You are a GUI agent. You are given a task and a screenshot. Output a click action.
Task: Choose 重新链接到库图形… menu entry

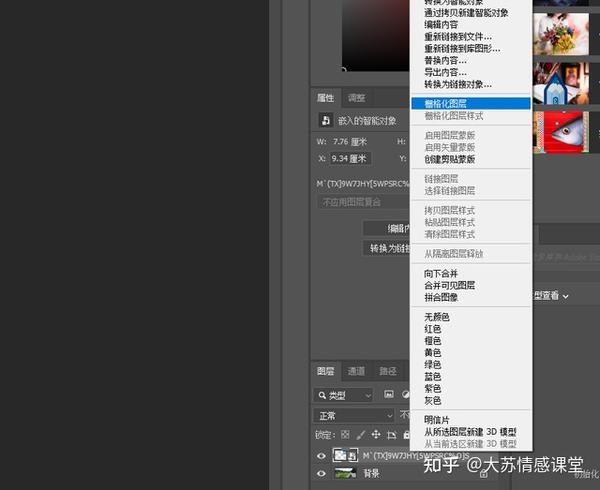coord(471,49)
